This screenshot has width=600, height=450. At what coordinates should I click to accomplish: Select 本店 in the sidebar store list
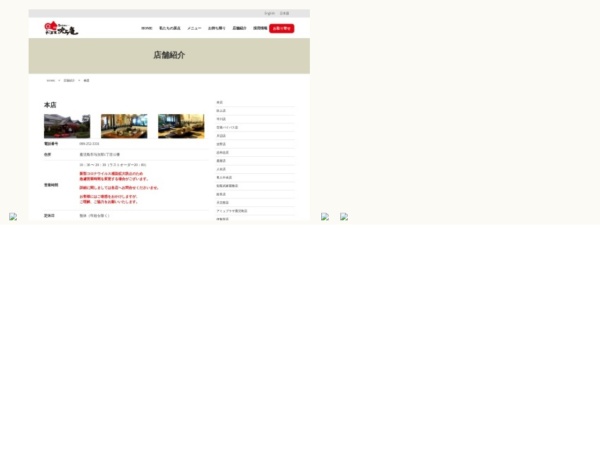[220, 103]
